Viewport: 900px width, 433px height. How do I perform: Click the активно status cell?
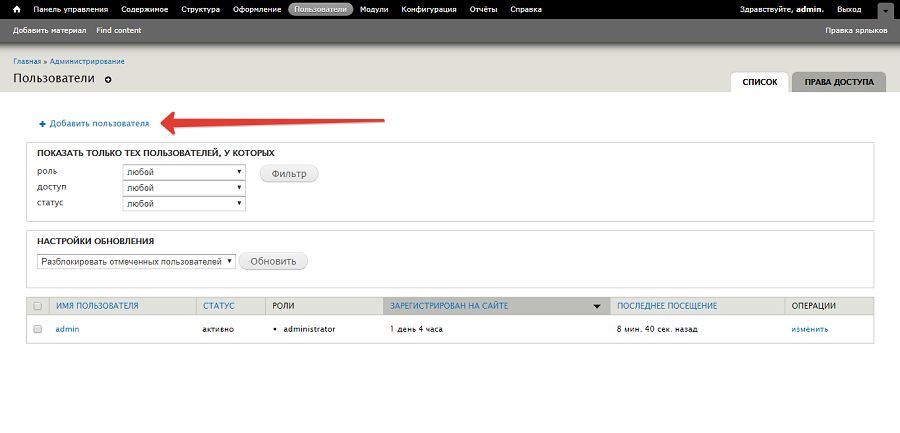coord(218,329)
